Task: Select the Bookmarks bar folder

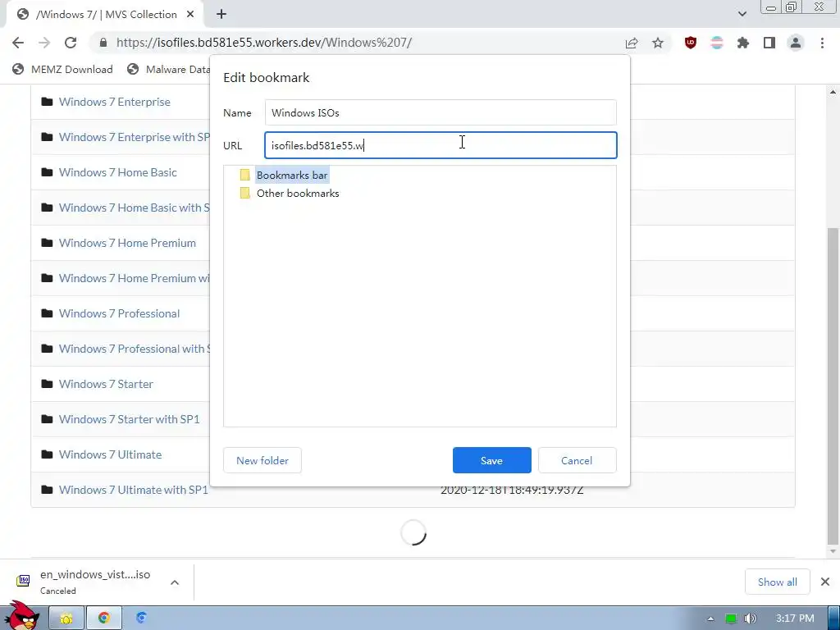Action: [292, 176]
